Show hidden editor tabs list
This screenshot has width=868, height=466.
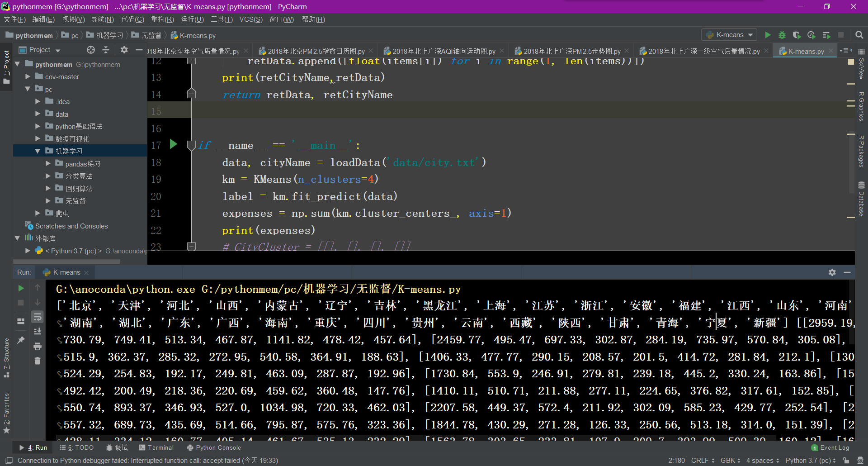pos(846,51)
